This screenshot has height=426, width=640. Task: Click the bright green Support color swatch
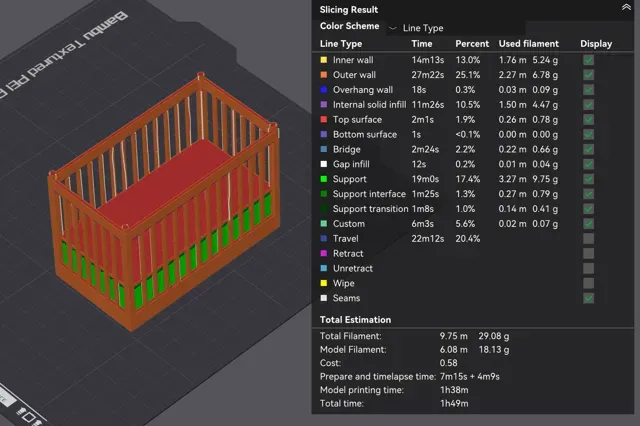324,179
